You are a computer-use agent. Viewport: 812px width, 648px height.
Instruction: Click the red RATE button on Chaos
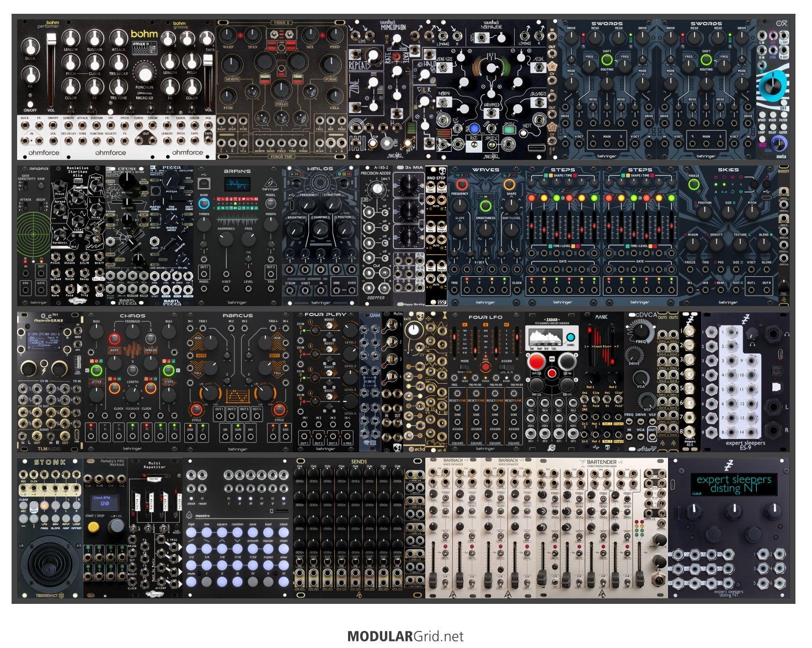pyautogui.click(x=114, y=339)
